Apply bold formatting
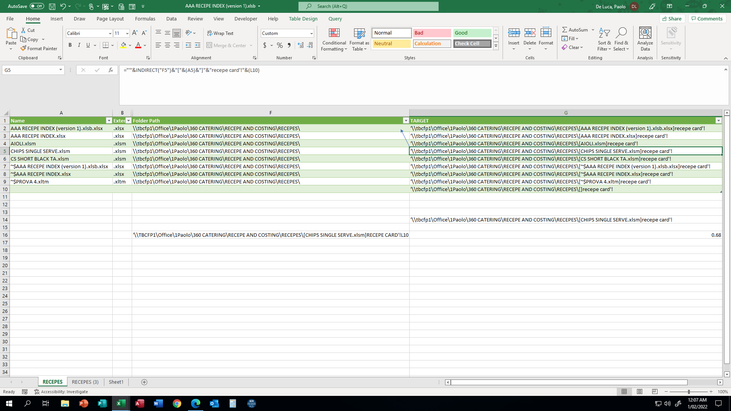The height and width of the screenshot is (411, 731). (x=70, y=45)
